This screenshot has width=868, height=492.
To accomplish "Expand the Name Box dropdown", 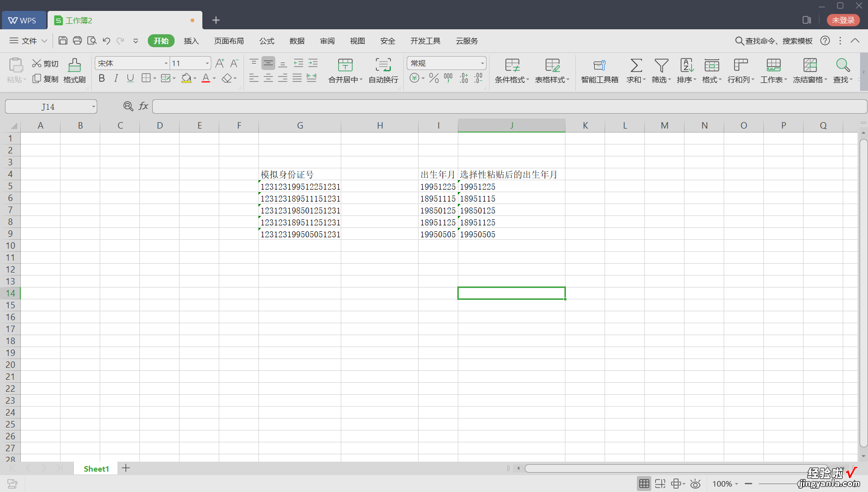I will point(93,107).
